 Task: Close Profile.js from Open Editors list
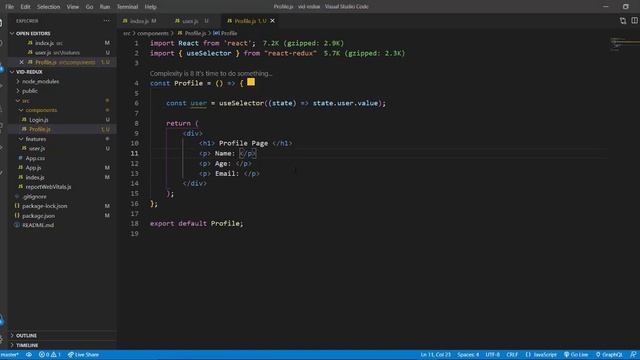(22, 62)
